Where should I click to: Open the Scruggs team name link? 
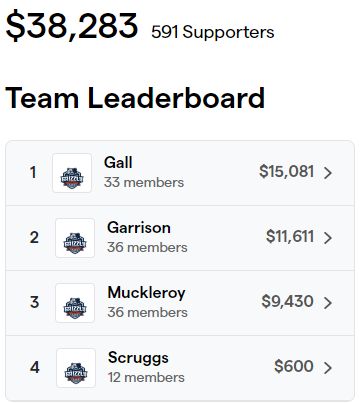pyautogui.click(x=138, y=358)
